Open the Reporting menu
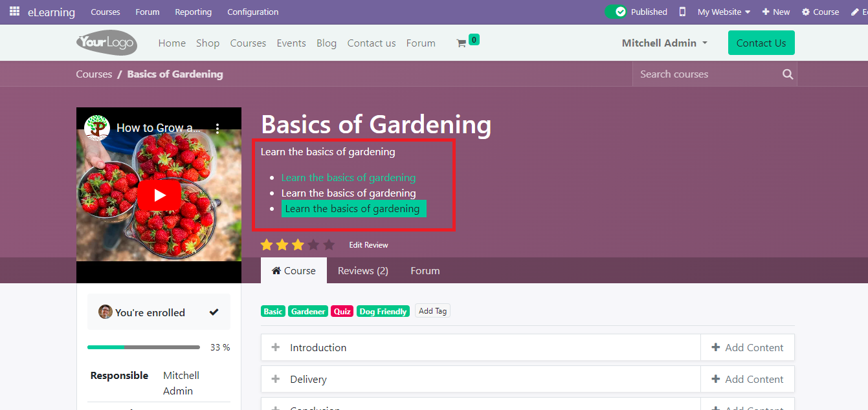The width and height of the screenshot is (868, 410). (193, 12)
